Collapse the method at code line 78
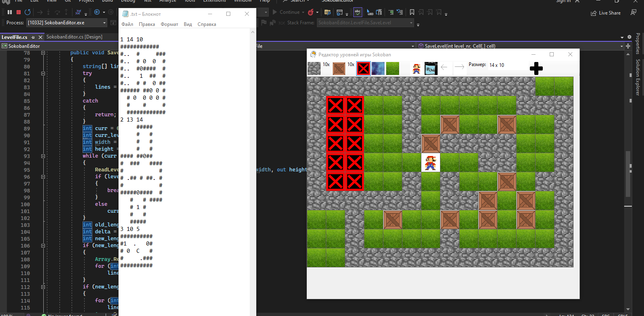This screenshot has height=316, width=644. point(43,53)
